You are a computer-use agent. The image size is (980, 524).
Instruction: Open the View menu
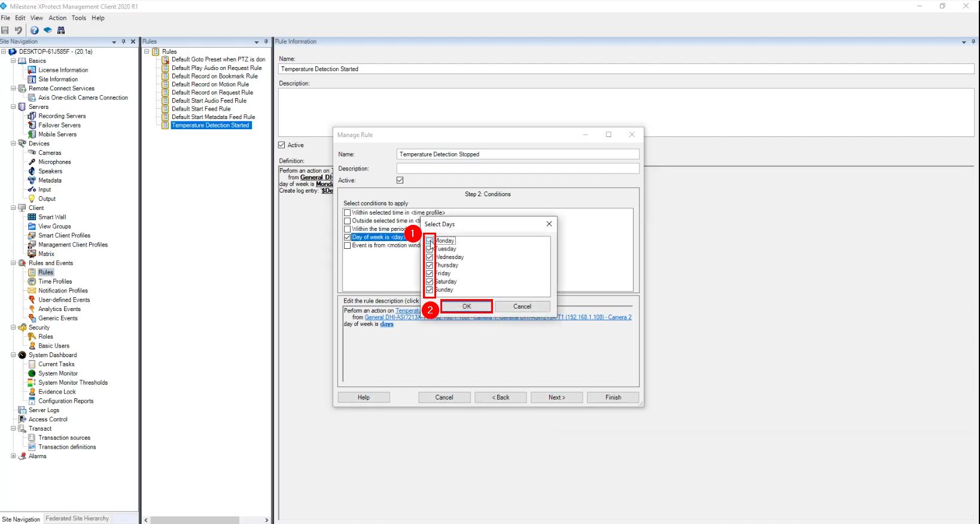pos(36,18)
